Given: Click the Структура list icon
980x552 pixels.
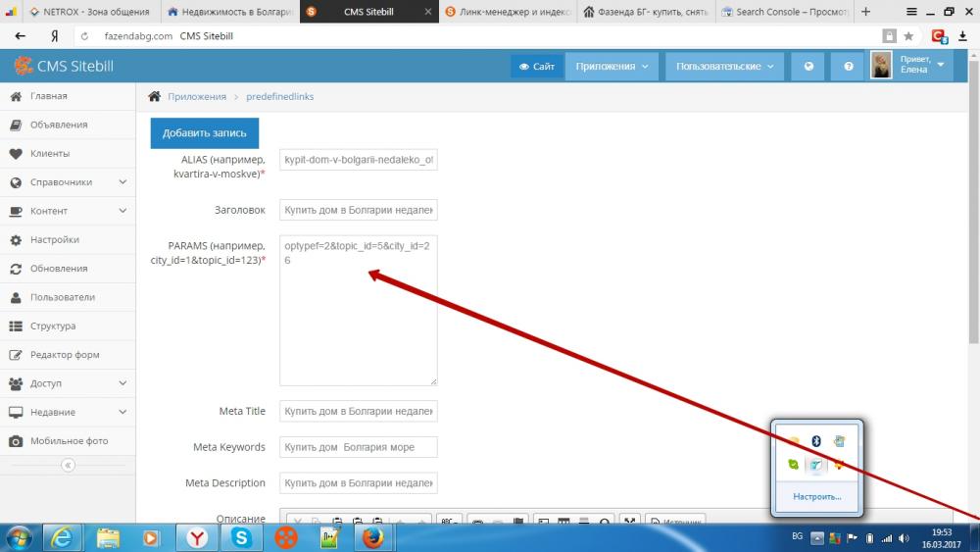Looking at the screenshot, I should coord(16,326).
